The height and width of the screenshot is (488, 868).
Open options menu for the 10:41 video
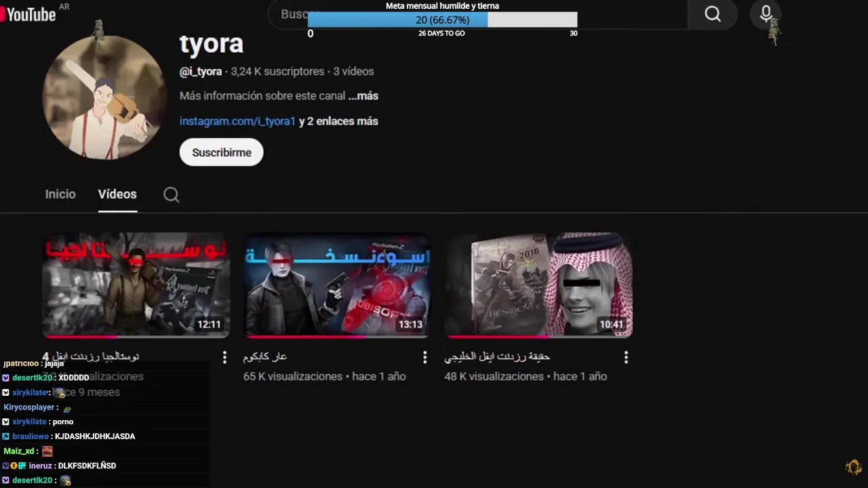tap(626, 357)
